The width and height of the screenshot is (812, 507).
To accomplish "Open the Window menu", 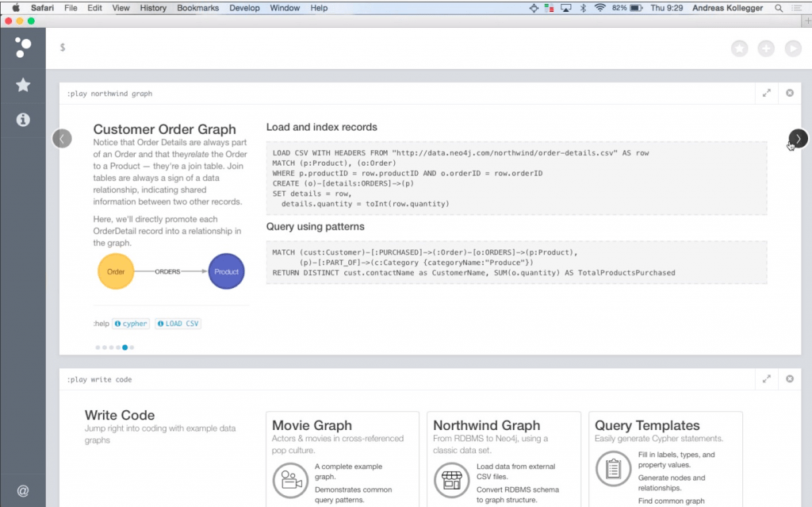I will (285, 8).
